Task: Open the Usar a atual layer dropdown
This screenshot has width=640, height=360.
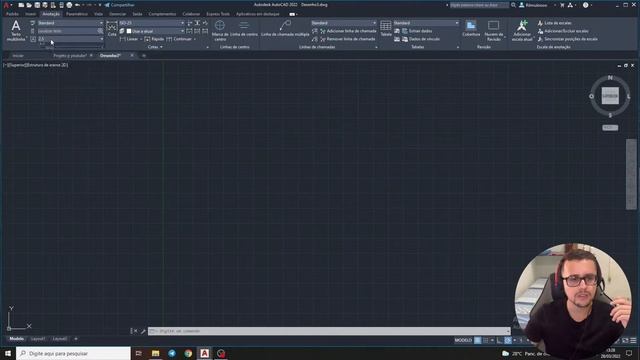Action: click(155, 31)
